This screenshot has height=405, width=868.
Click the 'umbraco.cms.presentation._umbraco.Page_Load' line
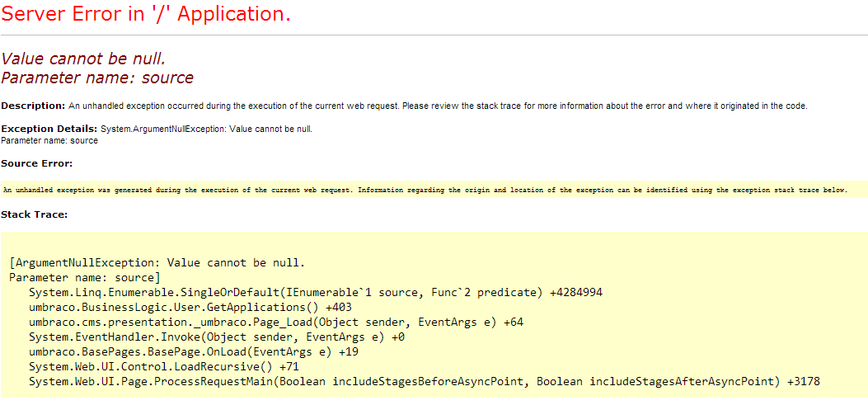(x=276, y=322)
